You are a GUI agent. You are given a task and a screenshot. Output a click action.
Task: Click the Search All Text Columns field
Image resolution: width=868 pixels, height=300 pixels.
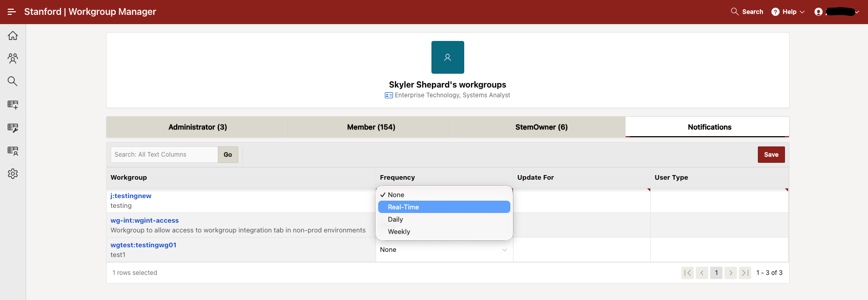click(164, 155)
